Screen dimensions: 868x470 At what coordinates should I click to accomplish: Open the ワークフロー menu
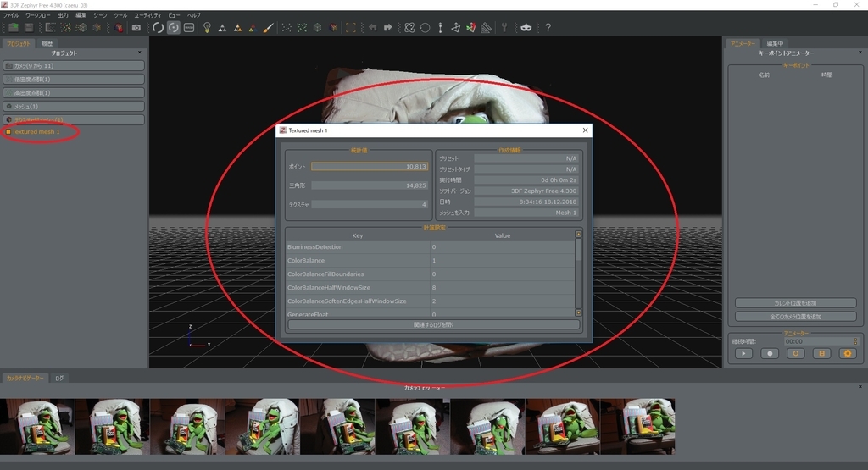tap(37, 15)
